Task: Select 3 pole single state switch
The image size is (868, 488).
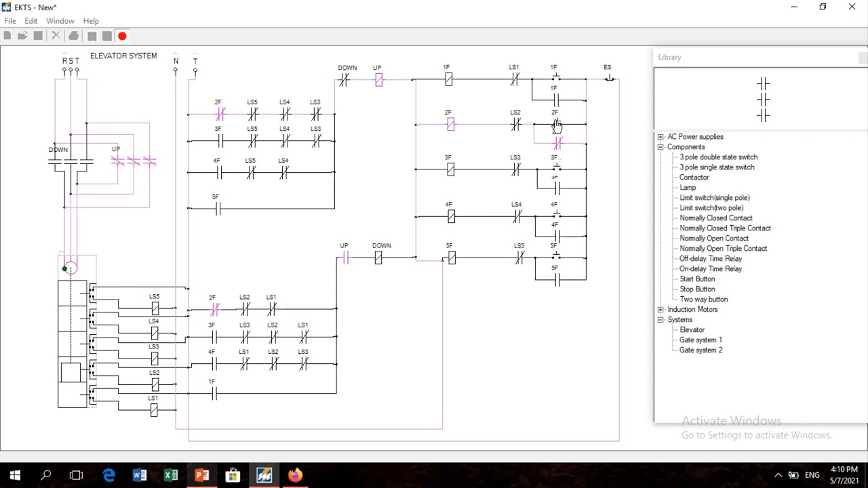Action: click(717, 167)
